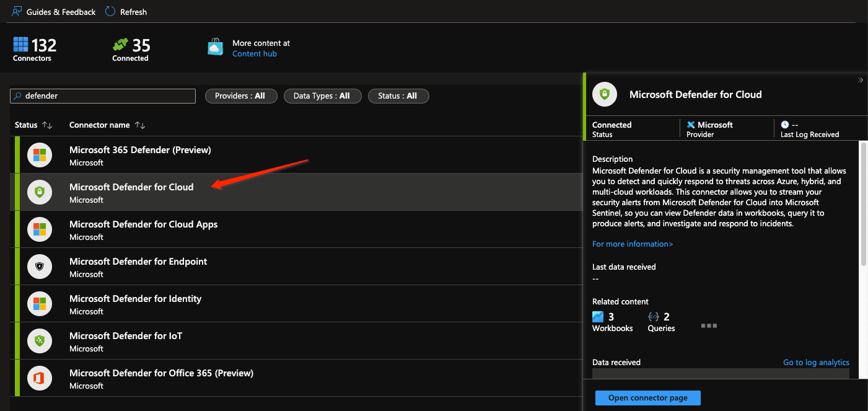
Task: Open the Content hub link
Action: pyautogui.click(x=255, y=54)
